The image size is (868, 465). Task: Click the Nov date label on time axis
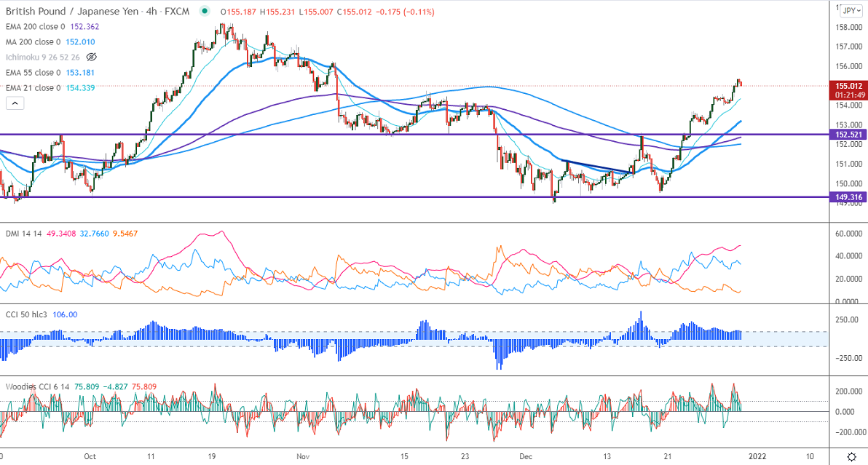[x=303, y=456]
